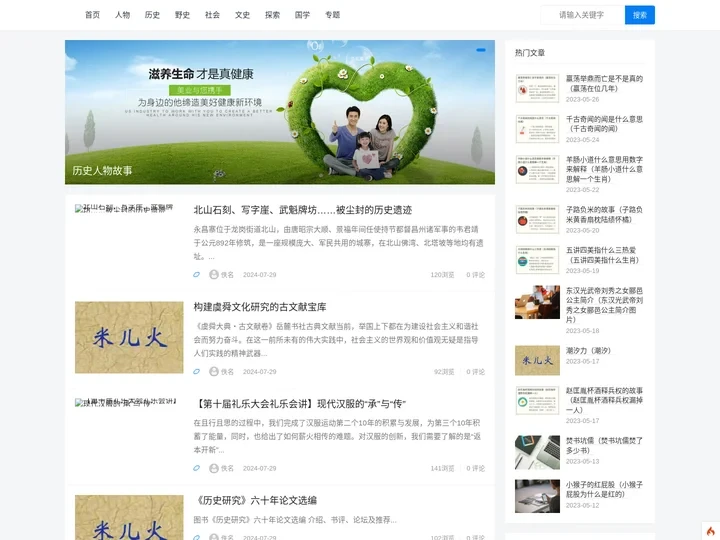
Task: Click thumbnail of 构建虞舜文化研究 article
Action: pyautogui.click(x=129, y=337)
